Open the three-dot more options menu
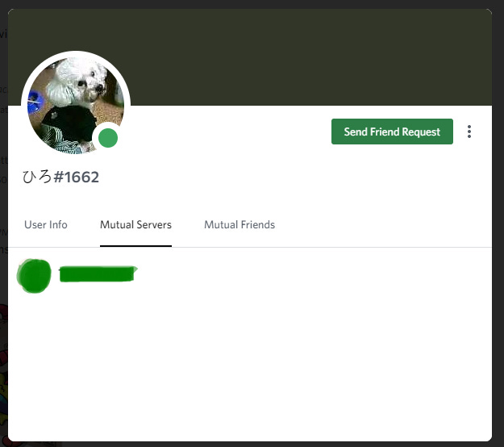Viewport: 504px width, 447px height. [x=469, y=132]
